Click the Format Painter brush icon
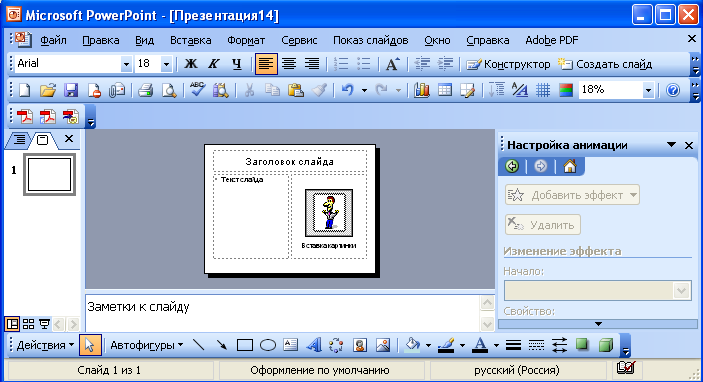The height and width of the screenshot is (382, 703). [319, 90]
